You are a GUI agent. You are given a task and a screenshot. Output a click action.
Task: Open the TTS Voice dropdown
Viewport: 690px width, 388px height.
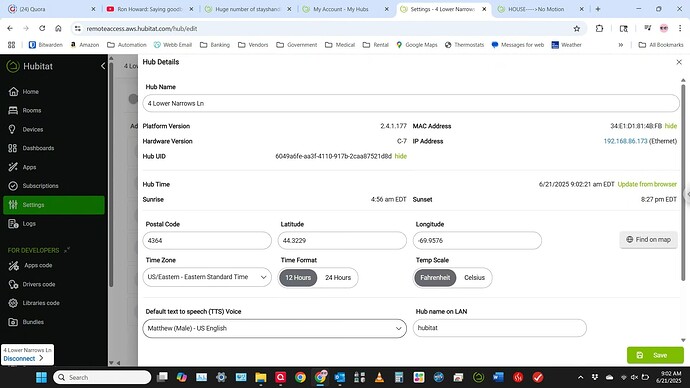point(275,329)
